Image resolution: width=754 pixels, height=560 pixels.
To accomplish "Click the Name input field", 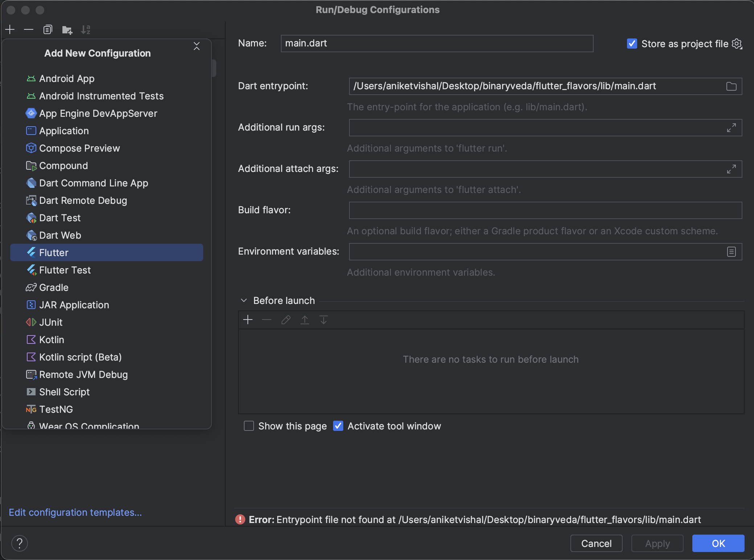I will (437, 44).
